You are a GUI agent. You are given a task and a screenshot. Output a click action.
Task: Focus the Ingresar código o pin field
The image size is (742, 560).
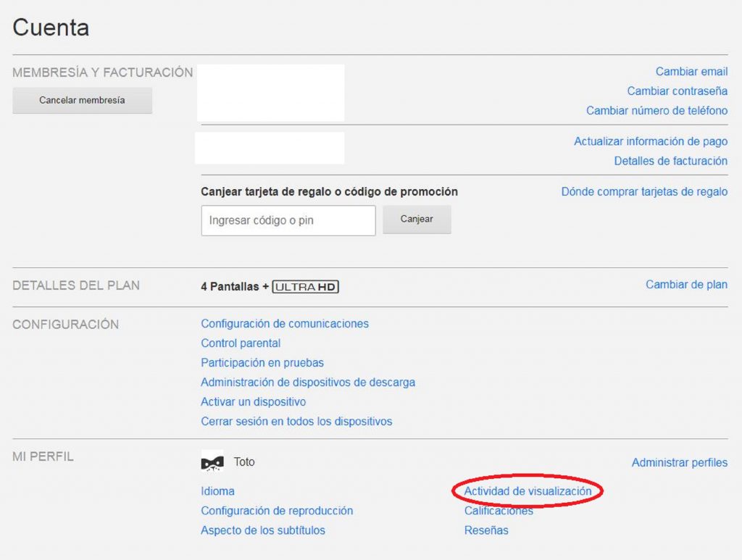click(x=288, y=220)
